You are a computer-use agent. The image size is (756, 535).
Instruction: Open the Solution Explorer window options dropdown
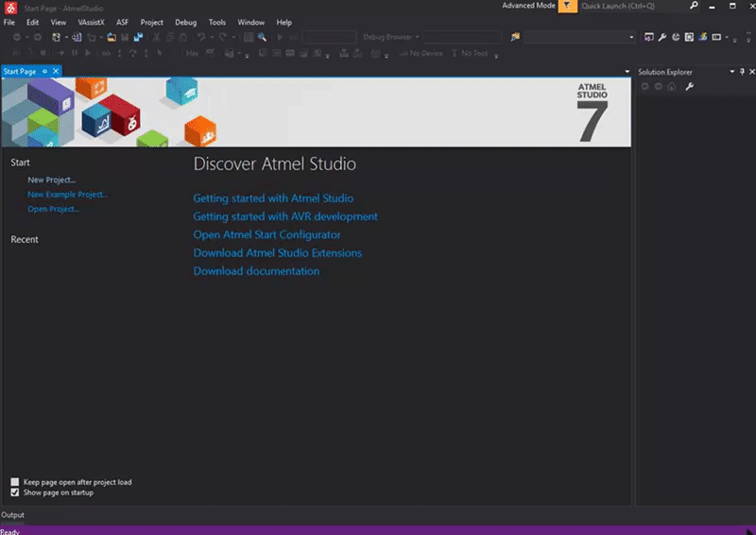coord(731,72)
